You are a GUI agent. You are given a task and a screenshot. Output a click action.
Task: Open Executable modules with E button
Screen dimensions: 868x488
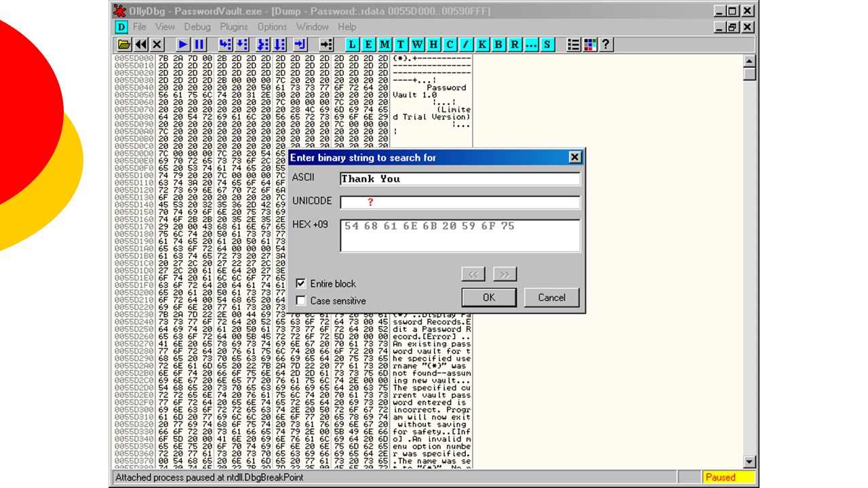(x=368, y=44)
